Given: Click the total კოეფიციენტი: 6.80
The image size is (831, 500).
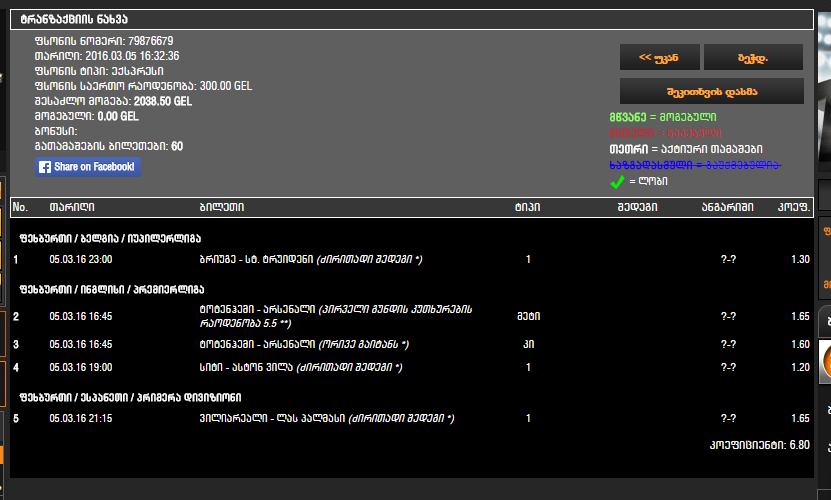Looking at the screenshot, I should tap(759, 445).
